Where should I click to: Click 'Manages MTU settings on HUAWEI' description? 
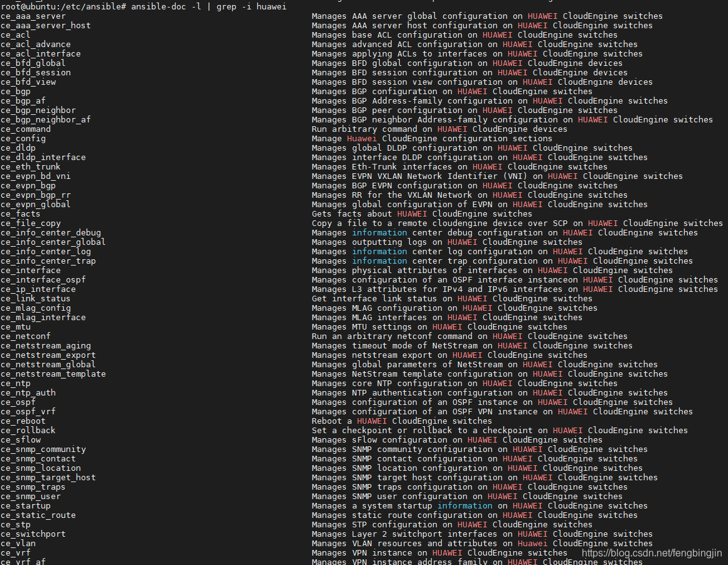[x=440, y=327]
